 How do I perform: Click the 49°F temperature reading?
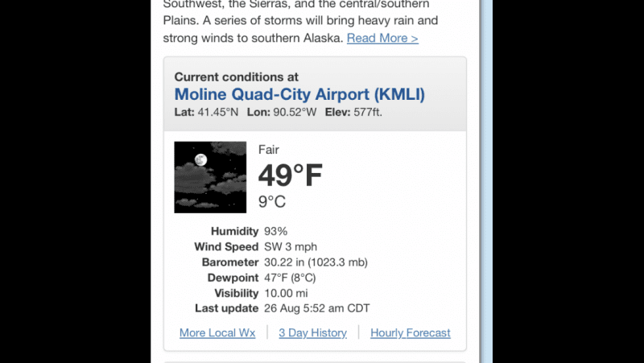click(x=291, y=175)
